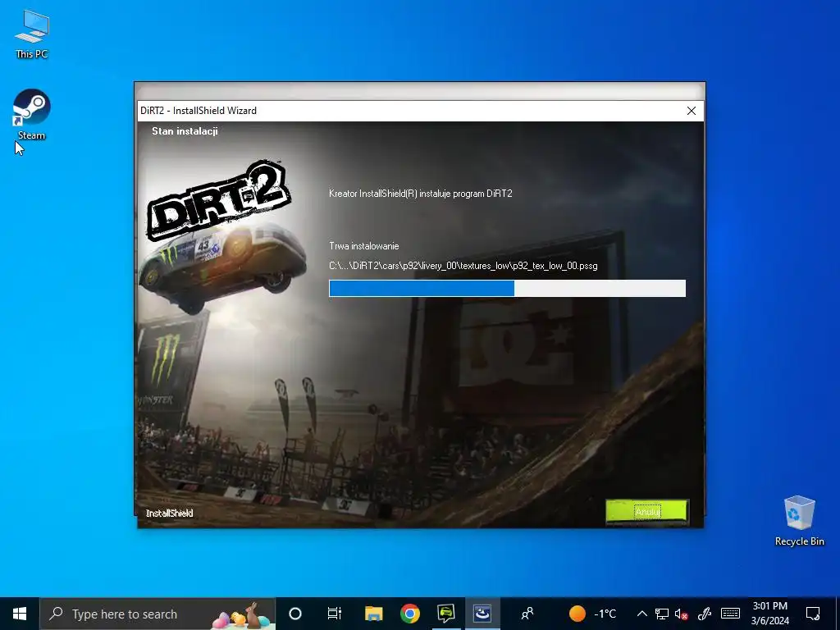
Task: Click the taskbar search box
Action: (157, 614)
